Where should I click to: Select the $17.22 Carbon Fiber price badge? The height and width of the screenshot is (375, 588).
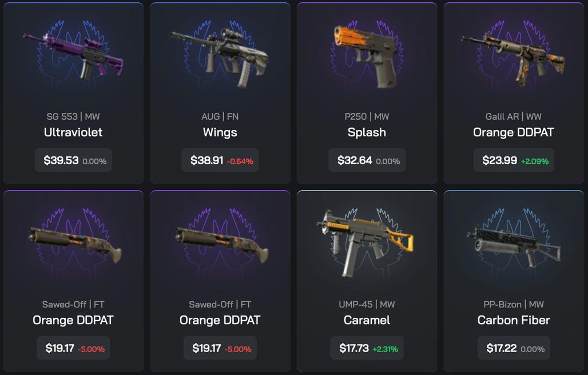(x=514, y=348)
